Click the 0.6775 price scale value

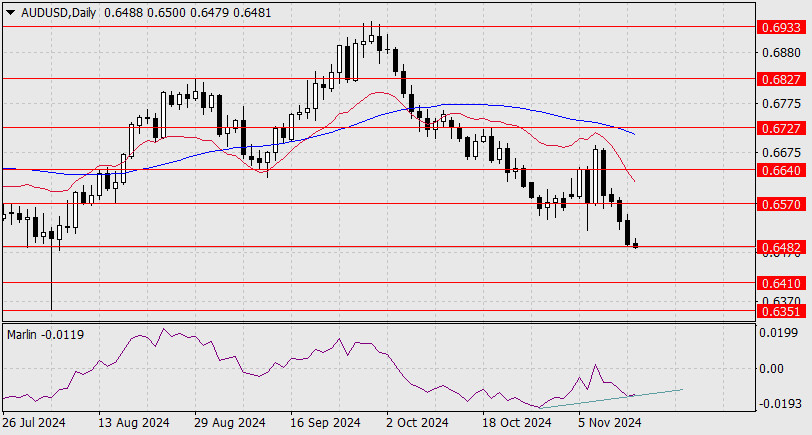pos(781,104)
